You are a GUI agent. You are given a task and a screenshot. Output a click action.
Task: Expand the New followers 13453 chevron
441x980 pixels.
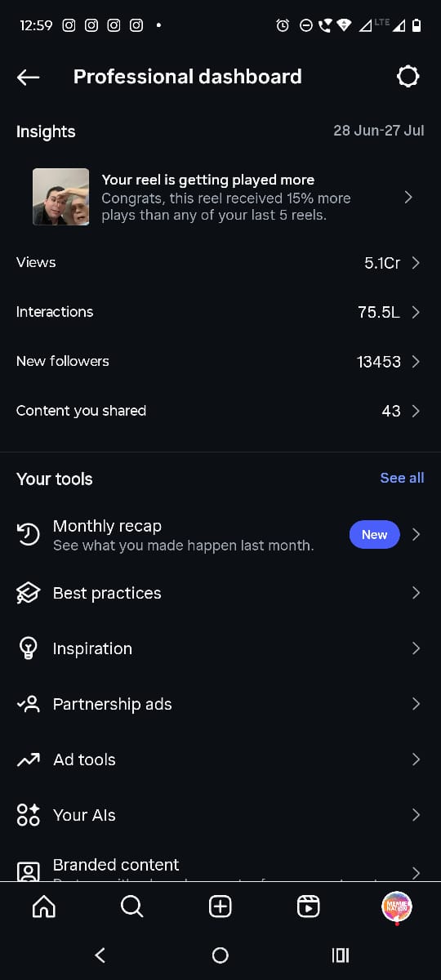(416, 361)
